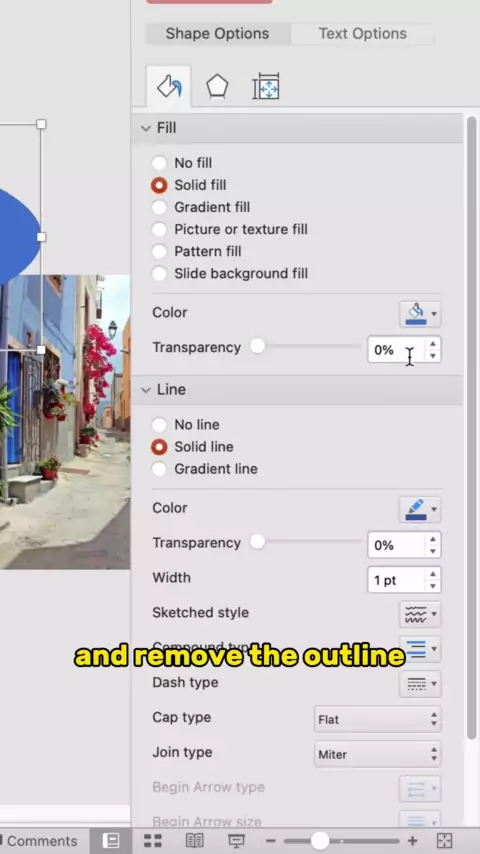Choose Gradient fill radio button
The height and width of the screenshot is (854, 480).
[x=159, y=207]
